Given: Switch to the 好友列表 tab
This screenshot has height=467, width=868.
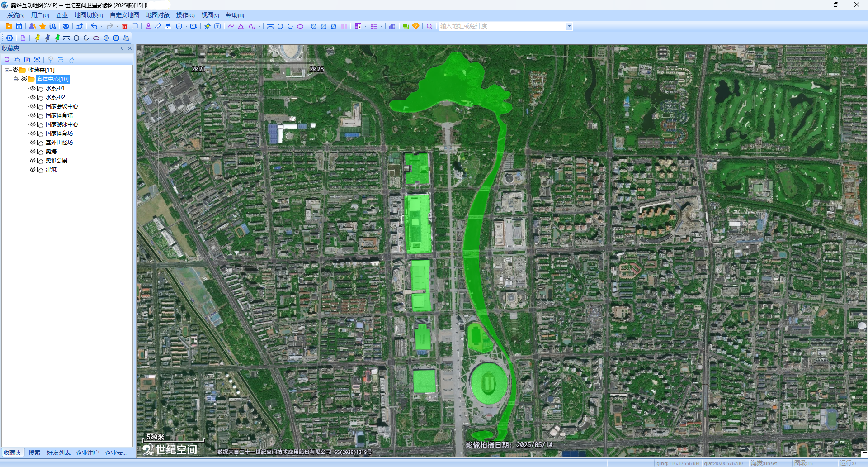Looking at the screenshot, I should pos(59,453).
